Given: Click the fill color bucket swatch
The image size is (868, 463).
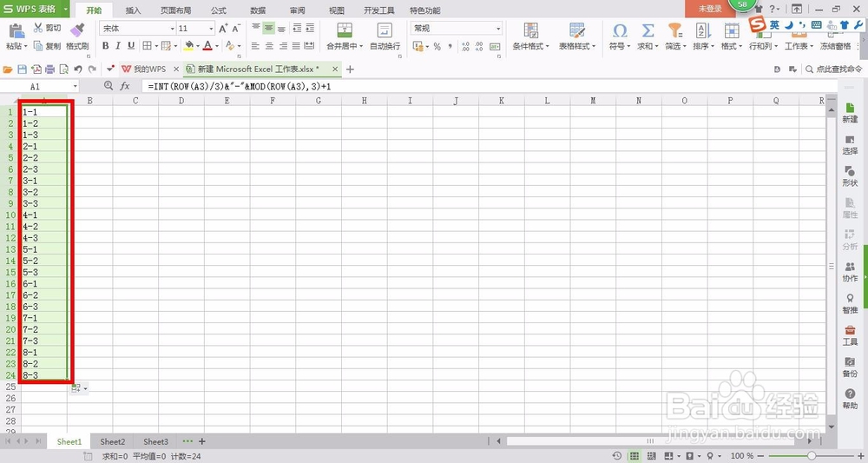Looking at the screenshot, I should (x=188, y=46).
